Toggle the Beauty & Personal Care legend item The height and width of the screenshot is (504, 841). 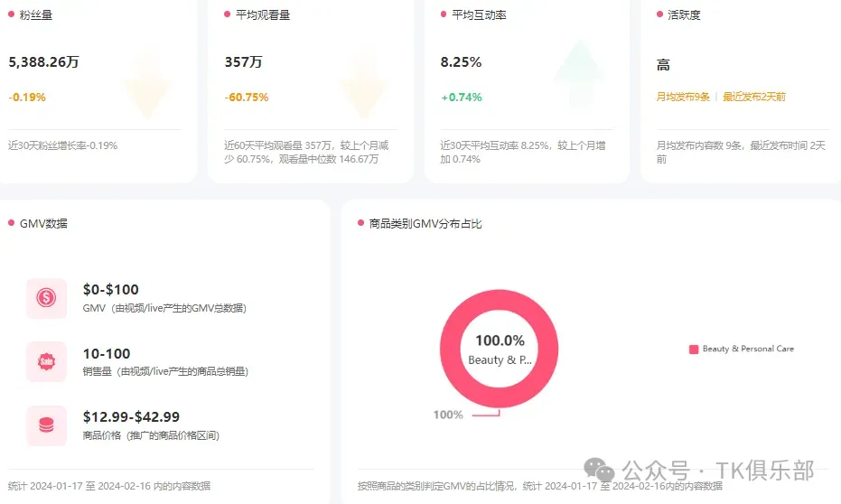pos(742,349)
